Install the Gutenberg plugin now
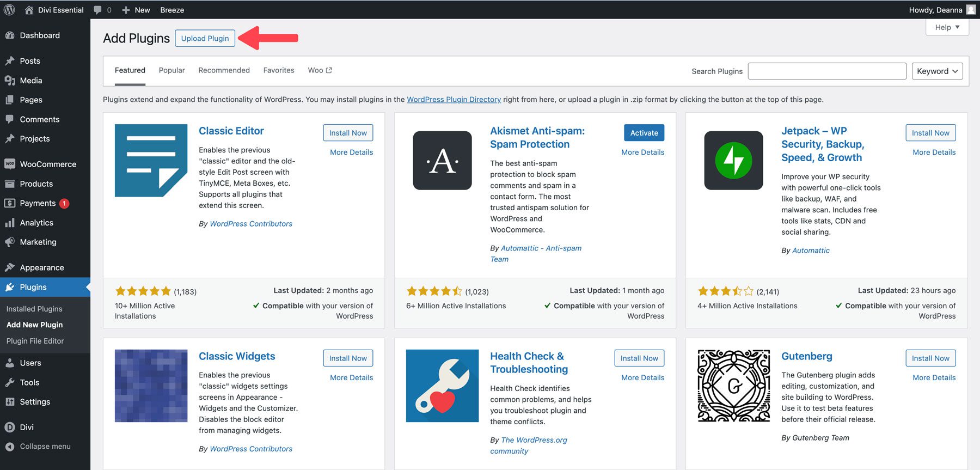 930,358
